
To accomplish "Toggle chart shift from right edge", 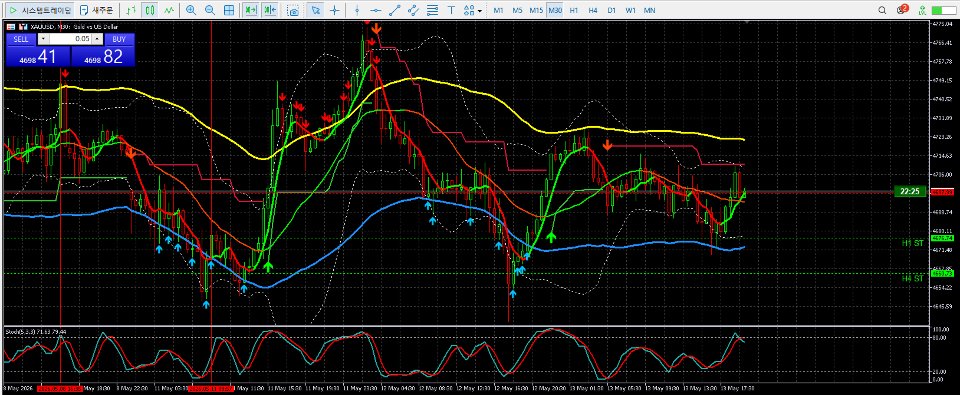I will tap(270, 10).
